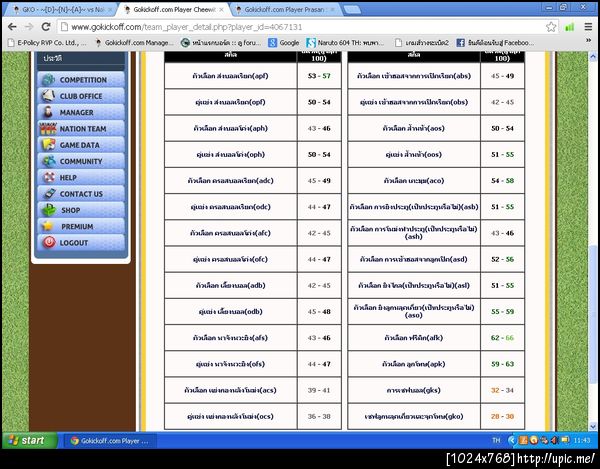The height and width of the screenshot is (469, 600).
Task: Open a new browser tab
Action: (x=352, y=10)
